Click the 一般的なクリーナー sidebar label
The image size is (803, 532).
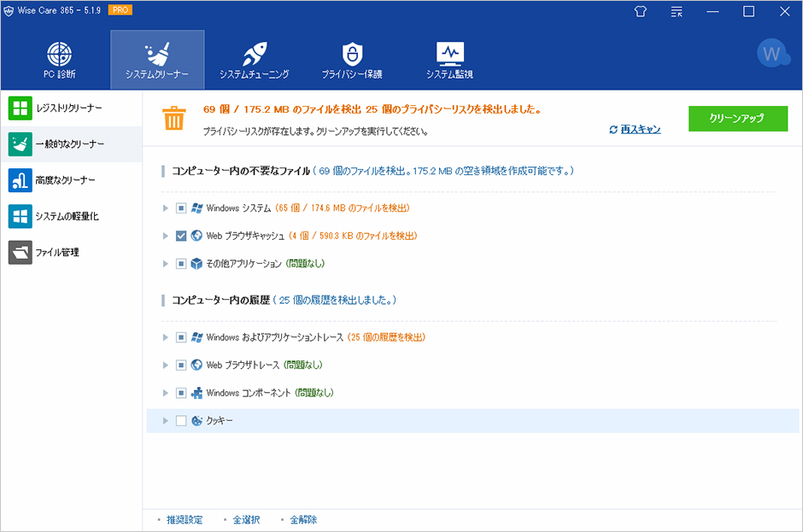(70, 144)
